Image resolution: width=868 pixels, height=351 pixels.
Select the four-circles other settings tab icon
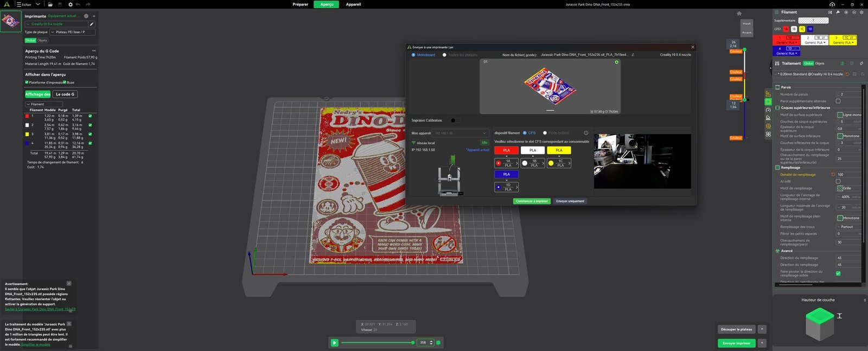[768, 134]
